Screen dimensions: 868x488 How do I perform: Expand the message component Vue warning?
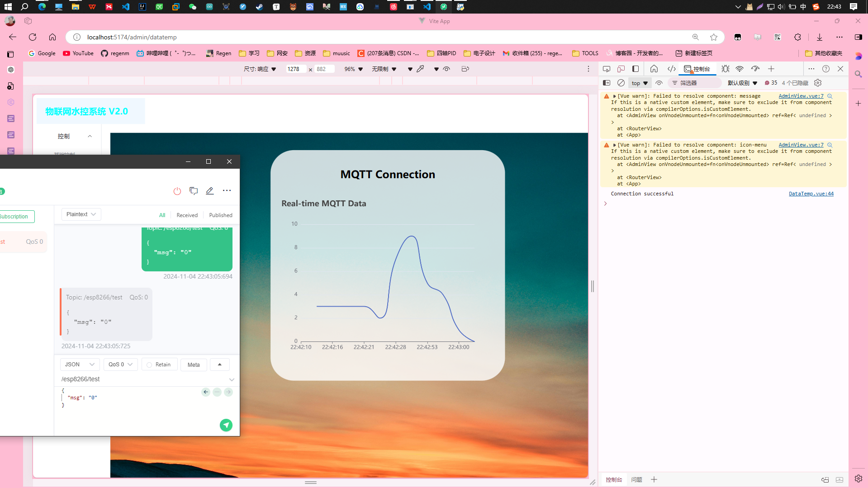[x=614, y=96]
